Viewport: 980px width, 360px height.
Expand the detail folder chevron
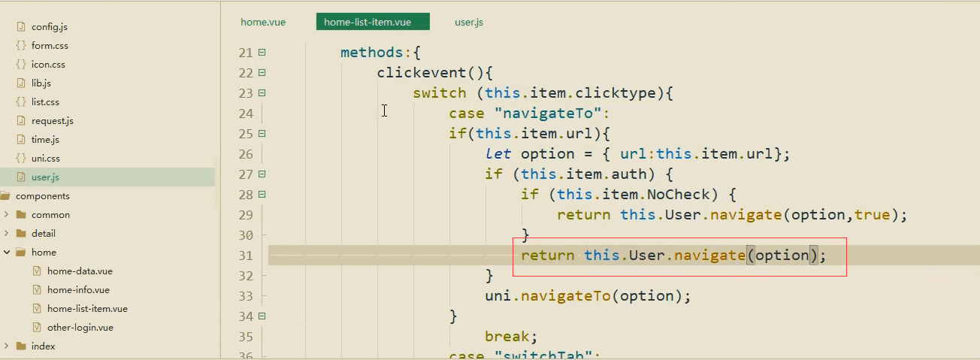pyautogui.click(x=6, y=233)
